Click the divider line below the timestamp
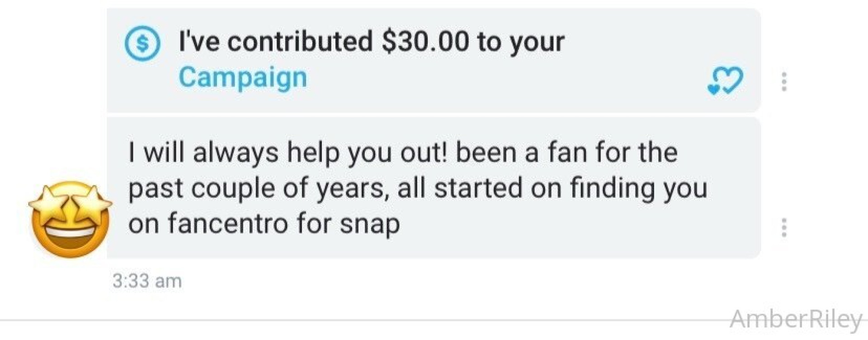Image resolution: width=868 pixels, height=340 pixels. pos(362,321)
